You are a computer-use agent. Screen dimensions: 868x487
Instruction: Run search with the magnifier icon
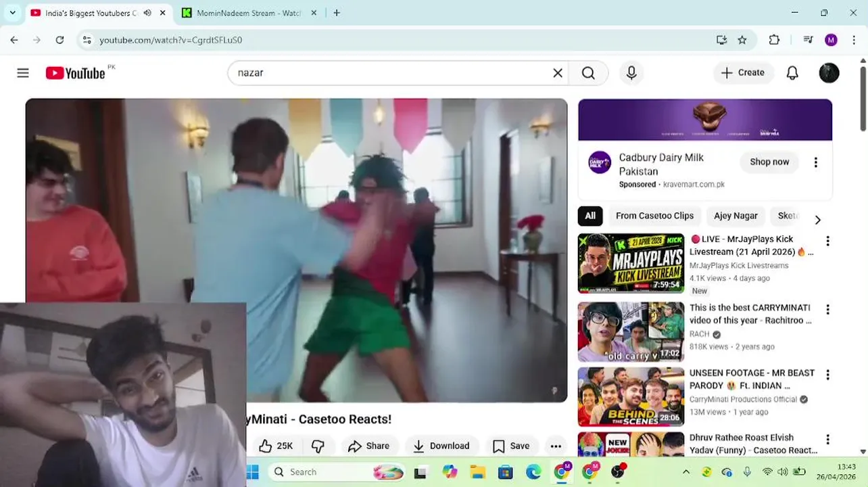pyautogui.click(x=588, y=73)
